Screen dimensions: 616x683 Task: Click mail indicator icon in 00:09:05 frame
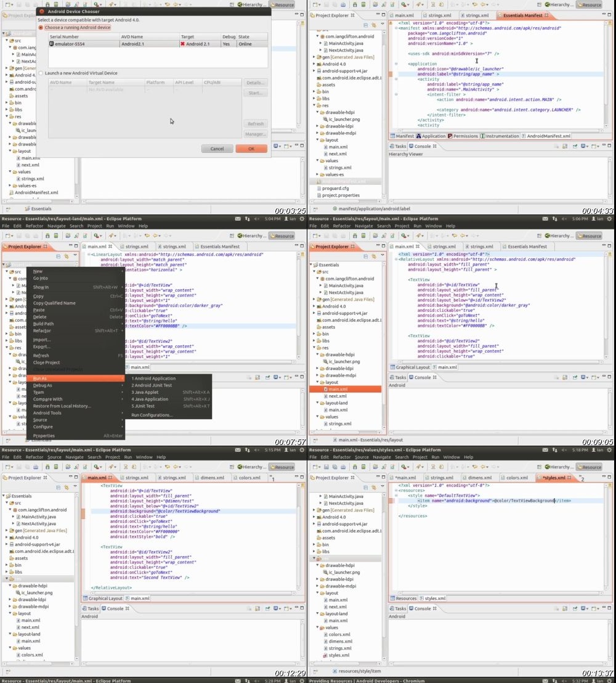pos(545,219)
